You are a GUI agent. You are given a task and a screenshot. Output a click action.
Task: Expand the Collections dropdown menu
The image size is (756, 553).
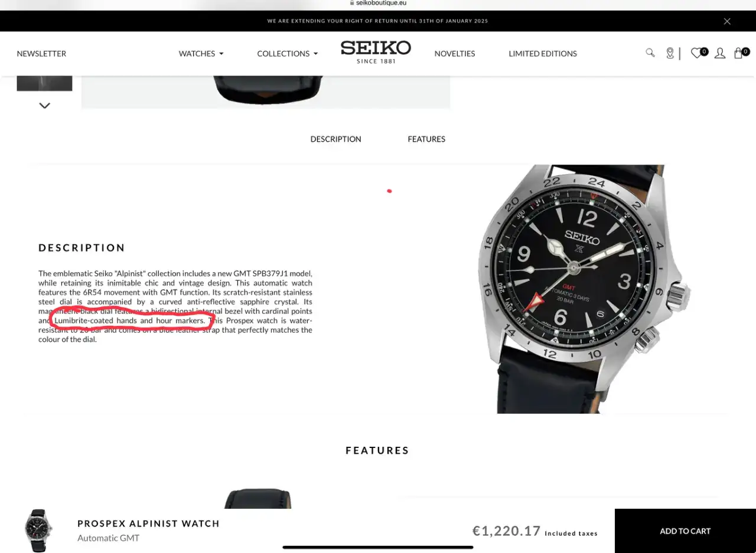pyautogui.click(x=288, y=54)
